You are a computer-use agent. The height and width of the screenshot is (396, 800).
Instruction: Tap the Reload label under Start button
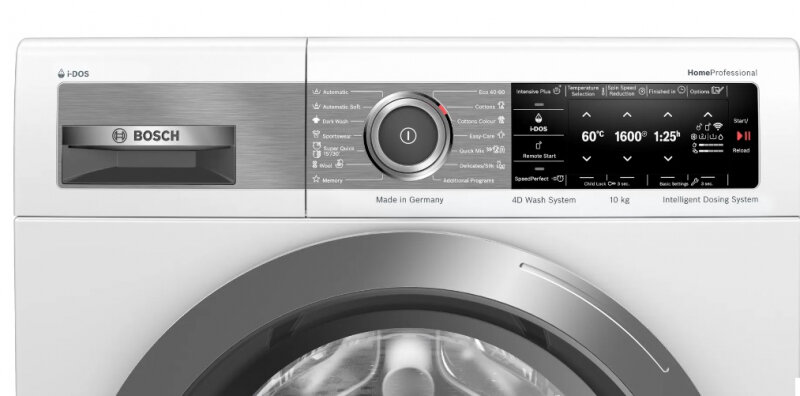pos(741,151)
